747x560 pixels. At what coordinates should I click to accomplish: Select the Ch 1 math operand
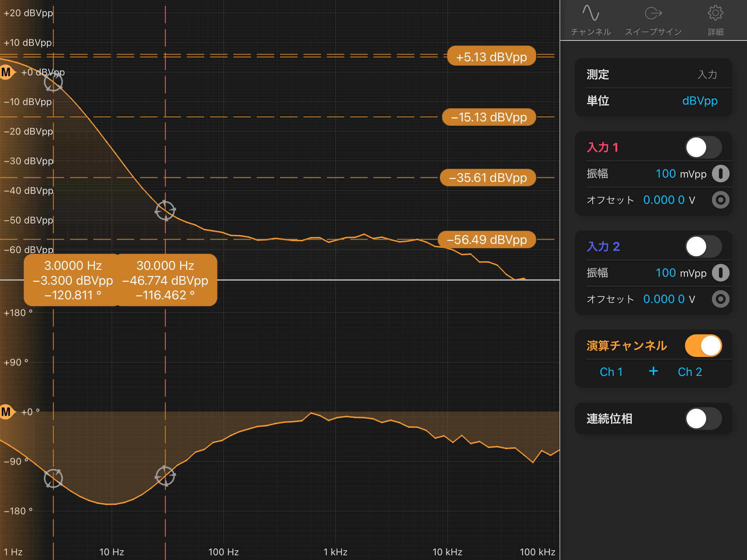click(611, 372)
